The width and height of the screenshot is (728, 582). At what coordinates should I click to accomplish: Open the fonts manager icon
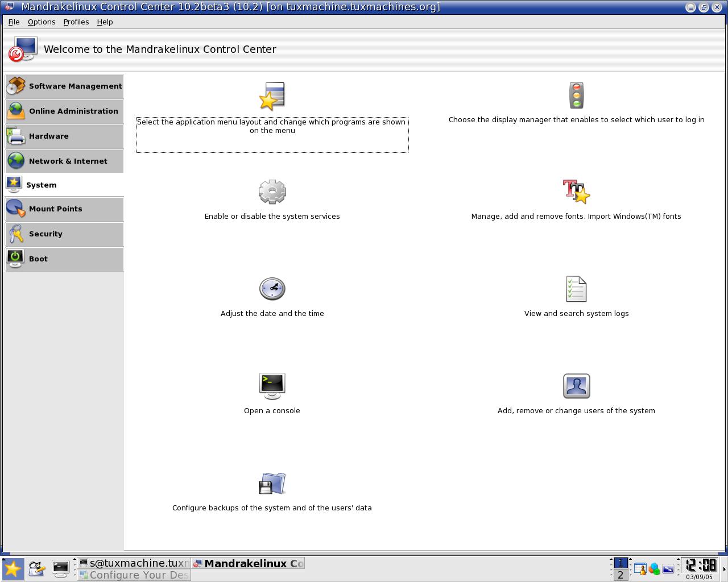click(576, 192)
